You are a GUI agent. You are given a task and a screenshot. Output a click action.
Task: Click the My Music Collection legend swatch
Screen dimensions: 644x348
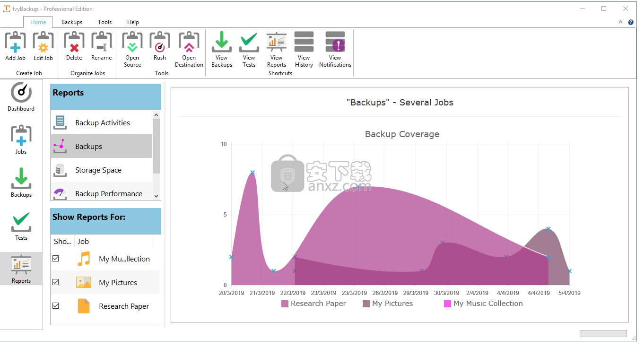tap(447, 304)
